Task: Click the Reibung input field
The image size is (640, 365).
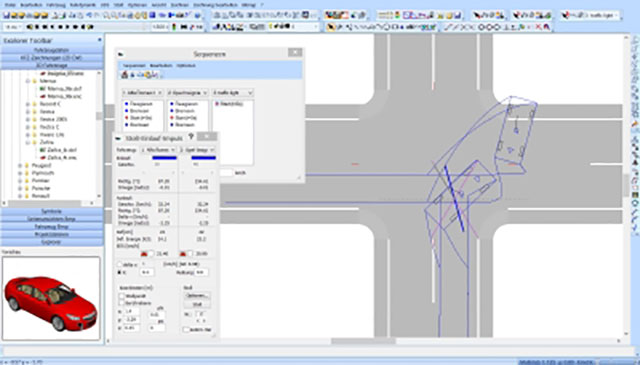Action: (x=201, y=272)
